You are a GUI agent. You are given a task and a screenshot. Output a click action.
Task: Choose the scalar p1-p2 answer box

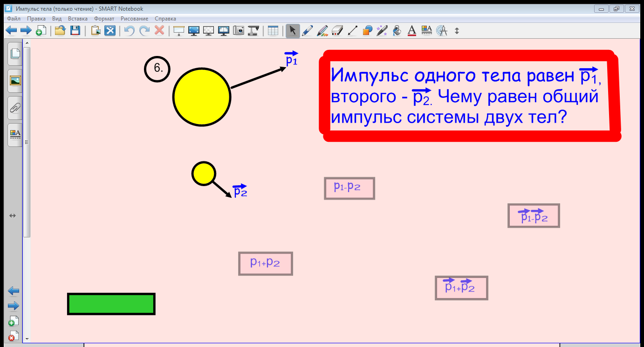[x=349, y=188]
